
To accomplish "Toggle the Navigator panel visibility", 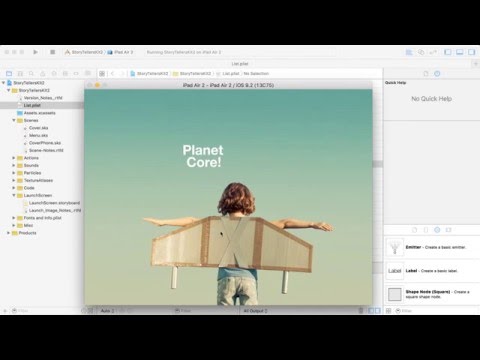I will [448, 52].
